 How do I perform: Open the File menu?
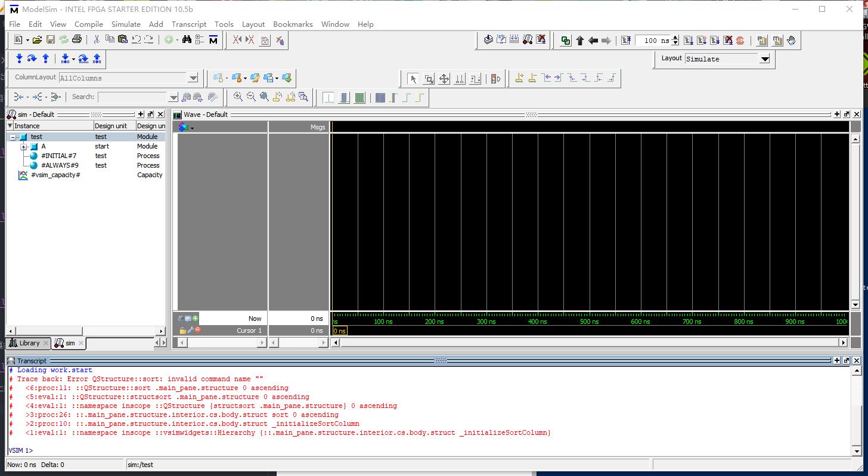[x=15, y=24]
